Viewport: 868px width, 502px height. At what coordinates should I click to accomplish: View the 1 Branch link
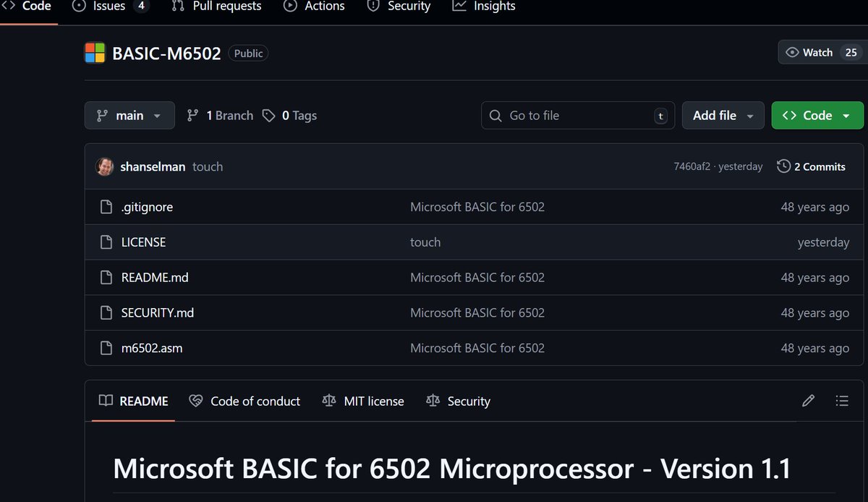[x=220, y=116]
